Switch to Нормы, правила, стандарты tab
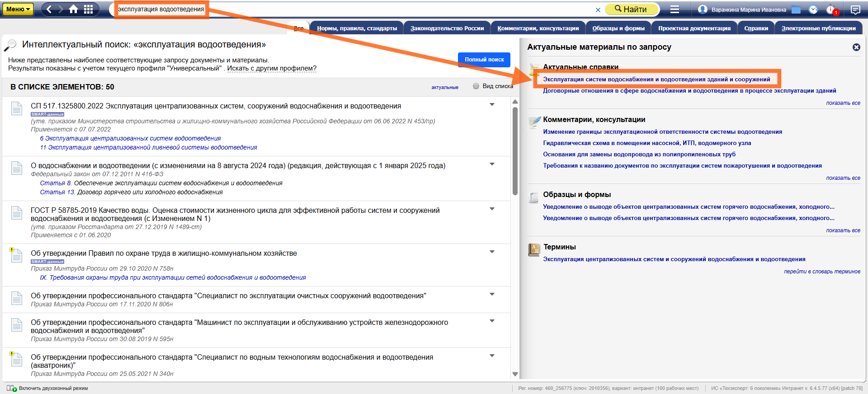The image size is (868, 394). click(x=357, y=28)
